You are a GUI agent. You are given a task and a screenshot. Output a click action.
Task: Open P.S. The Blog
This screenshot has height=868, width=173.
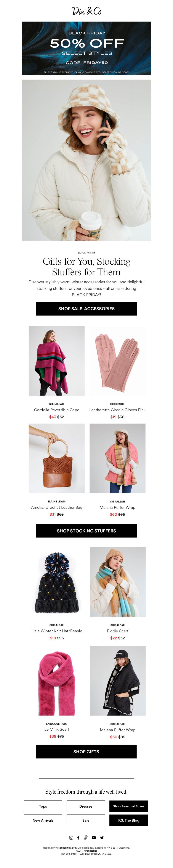point(129,820)
